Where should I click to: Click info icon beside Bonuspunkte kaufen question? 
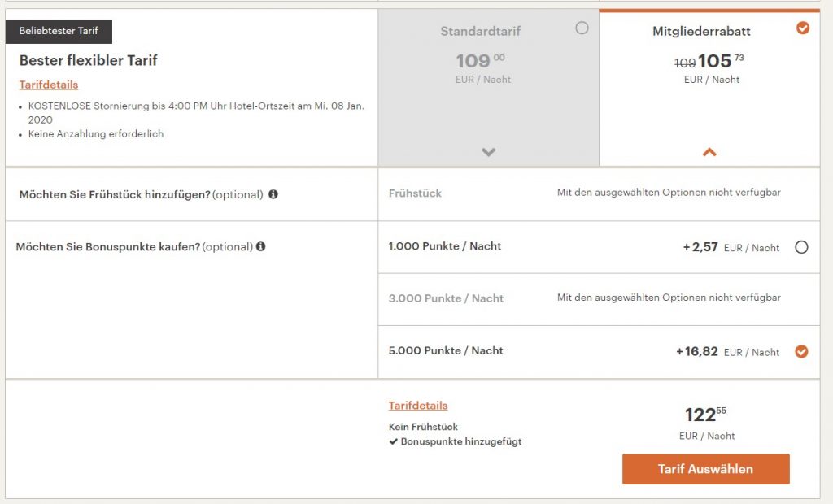(x=260, y=247)
